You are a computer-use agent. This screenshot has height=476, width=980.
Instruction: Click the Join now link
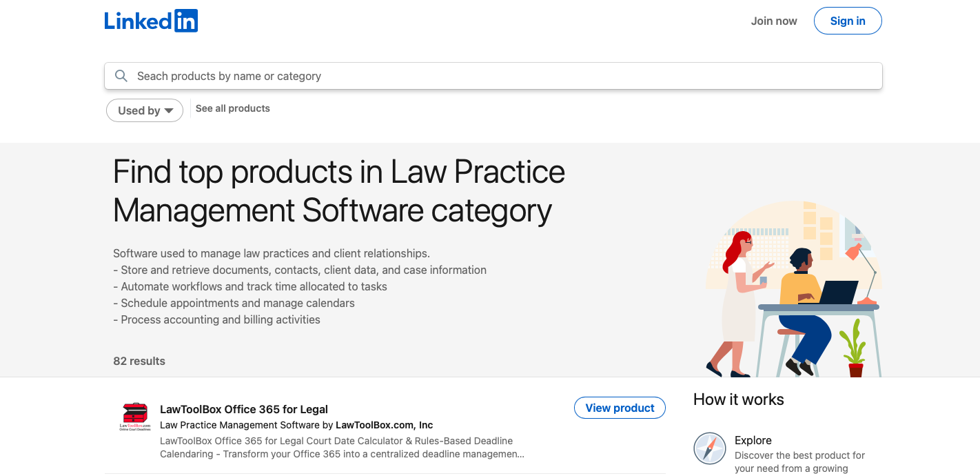773,21
